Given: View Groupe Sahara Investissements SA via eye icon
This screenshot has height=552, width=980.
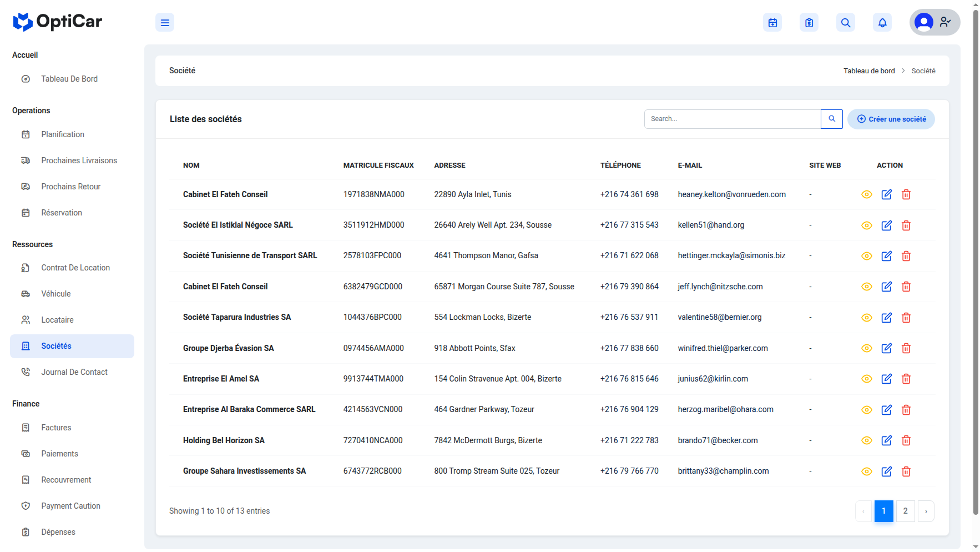Looking at the screenshot, I should click(867, 471).
